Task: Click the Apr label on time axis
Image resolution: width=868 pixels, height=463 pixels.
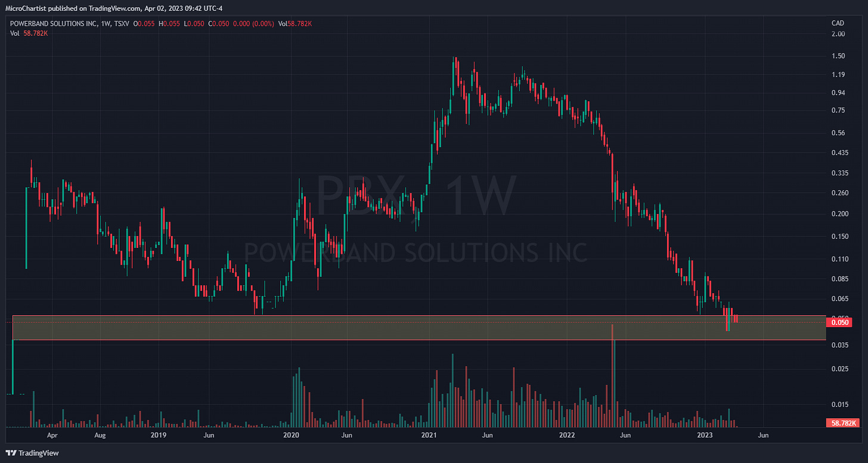Action: tap(52, 436)
